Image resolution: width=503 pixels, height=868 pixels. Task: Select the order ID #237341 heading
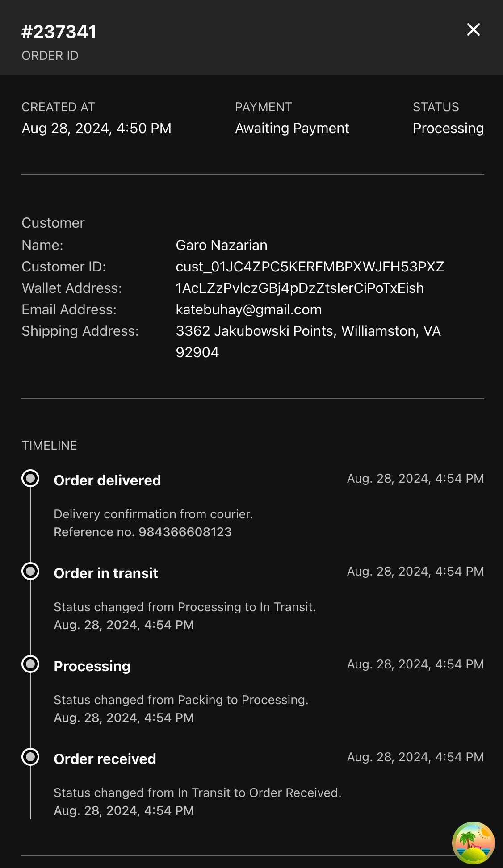[59, 32]
